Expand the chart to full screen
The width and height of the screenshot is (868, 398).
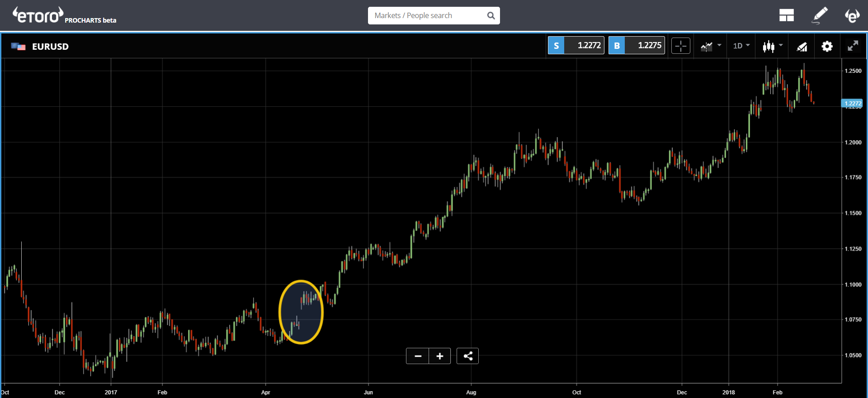[853, 46]
